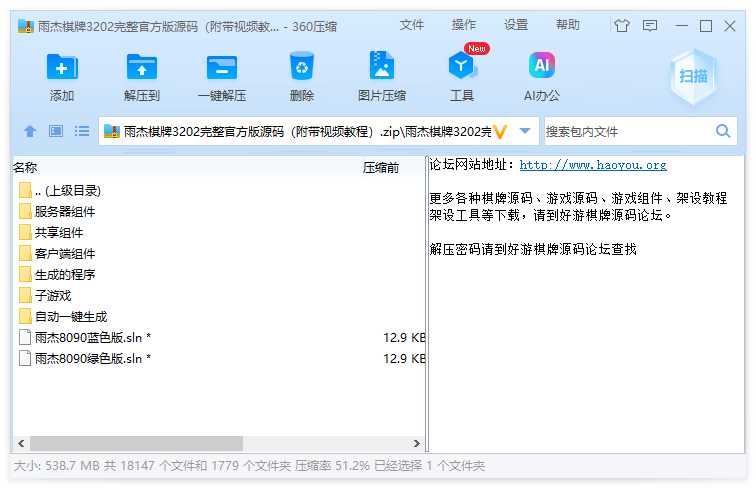Screen dimensions: 756x488
Task: Click the 一键解压 one-click extract icon
Action: (222, 67)
